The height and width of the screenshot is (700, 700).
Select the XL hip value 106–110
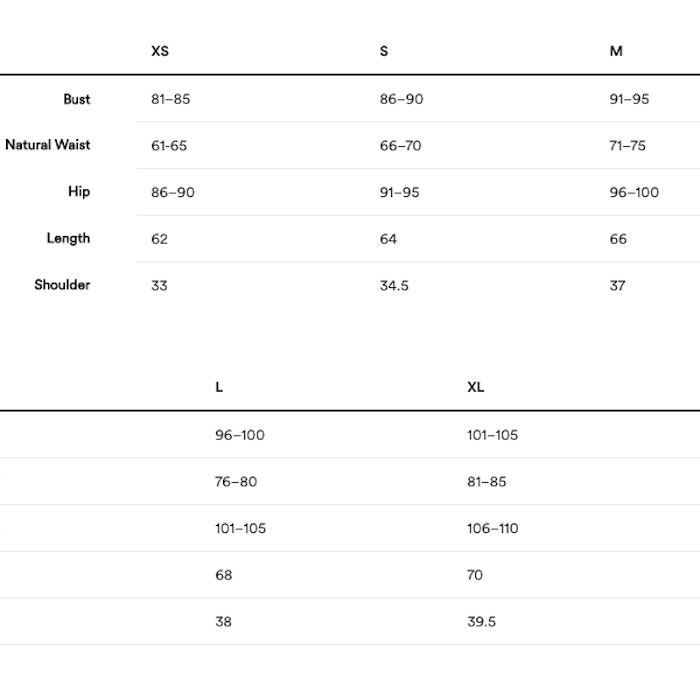click(x=492, y=529)
